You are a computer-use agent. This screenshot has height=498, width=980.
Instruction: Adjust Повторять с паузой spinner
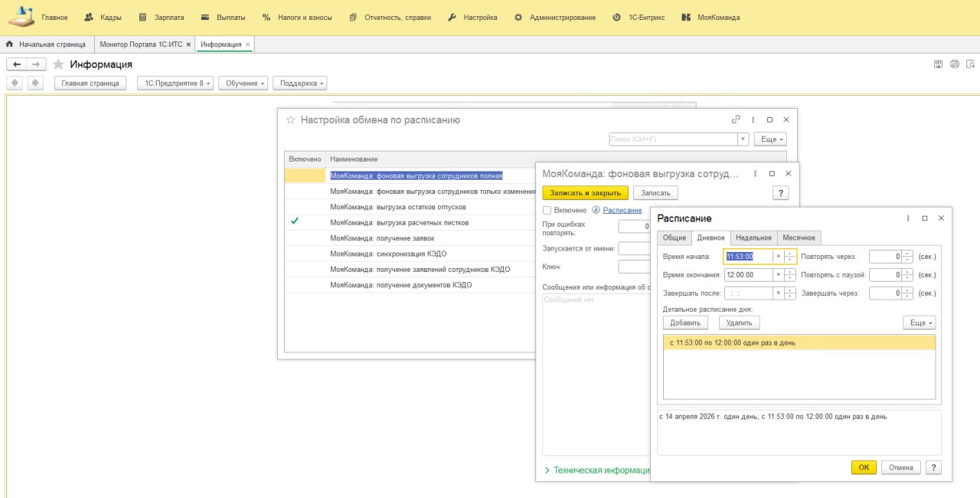point(907,274)
